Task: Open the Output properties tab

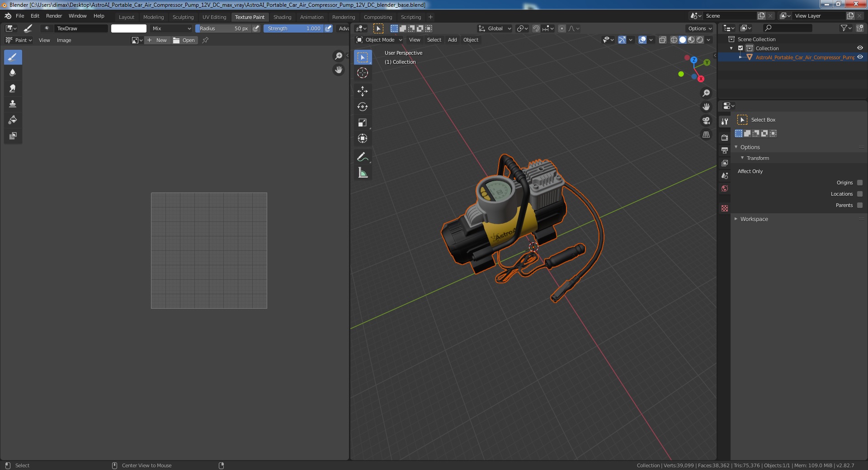Action: [x=725, y=150]
